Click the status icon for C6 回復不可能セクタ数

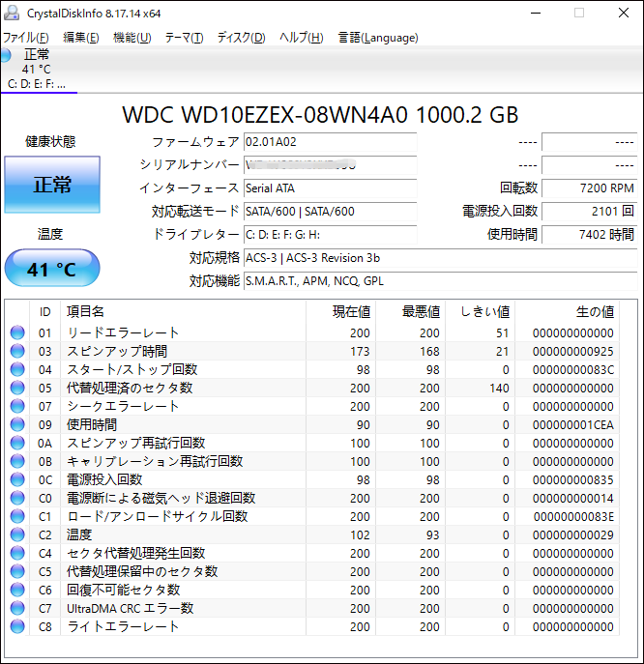click(17, 590)
